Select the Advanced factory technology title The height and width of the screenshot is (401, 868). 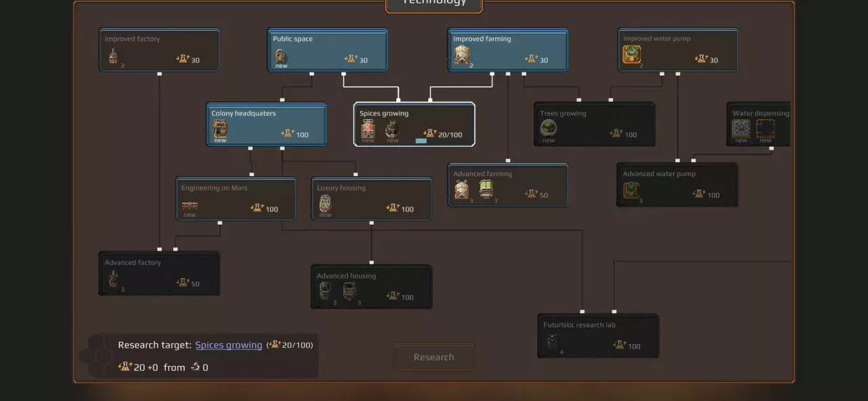tap(133, 263)
